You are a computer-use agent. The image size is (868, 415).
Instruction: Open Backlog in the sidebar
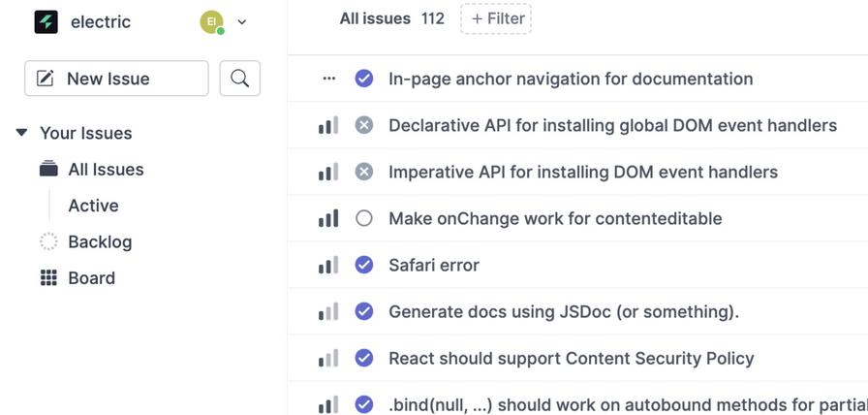tap(99, 241)
